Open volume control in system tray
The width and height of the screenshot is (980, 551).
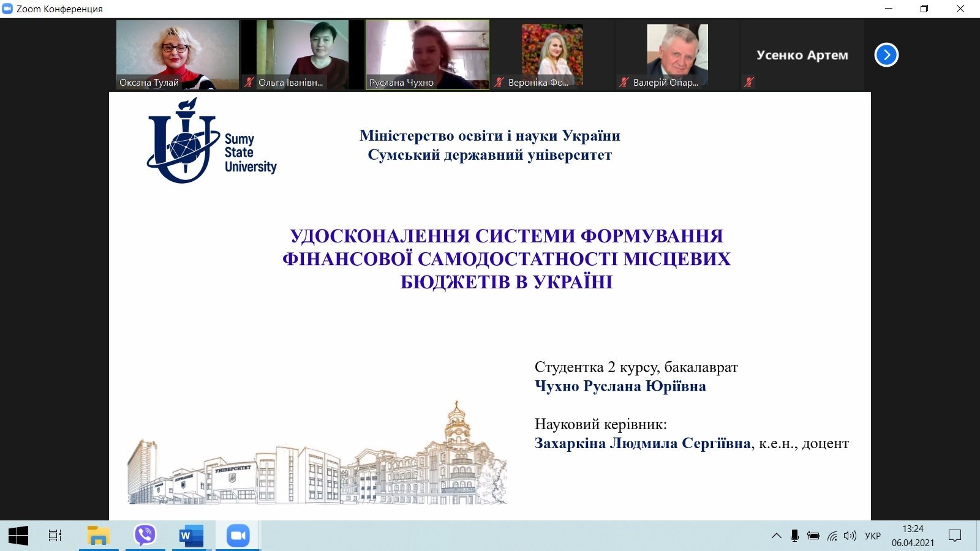[x=850, y=536]
